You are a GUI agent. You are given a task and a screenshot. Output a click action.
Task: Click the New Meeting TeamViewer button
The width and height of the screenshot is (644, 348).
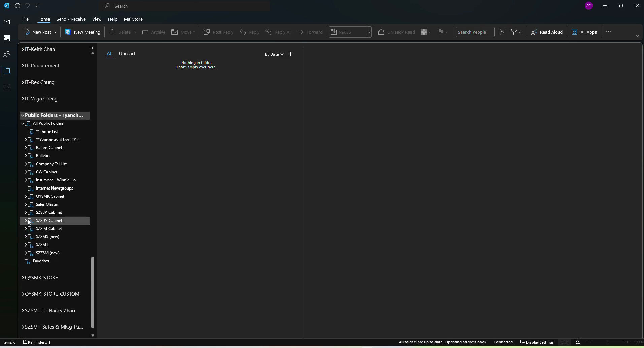[x=83, y=32]
